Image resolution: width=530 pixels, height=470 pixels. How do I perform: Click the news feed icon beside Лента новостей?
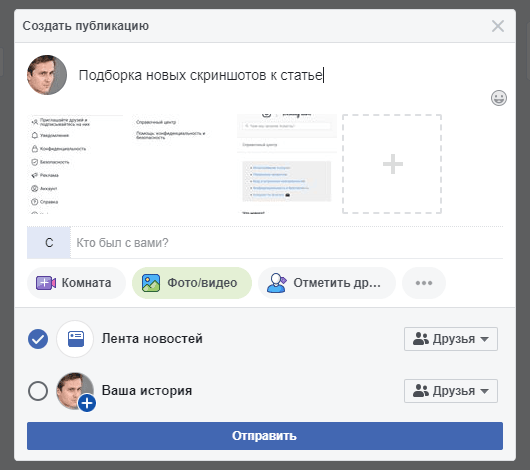[75, 339]
